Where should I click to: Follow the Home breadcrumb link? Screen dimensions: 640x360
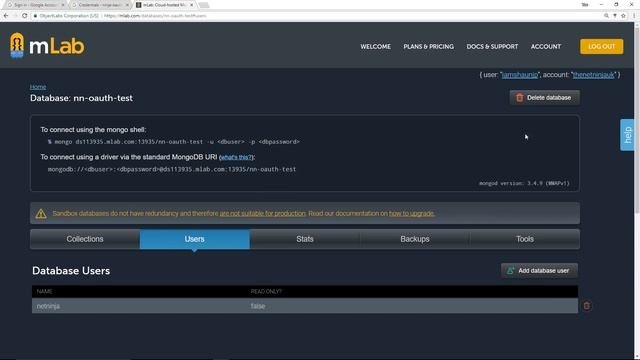38,87
